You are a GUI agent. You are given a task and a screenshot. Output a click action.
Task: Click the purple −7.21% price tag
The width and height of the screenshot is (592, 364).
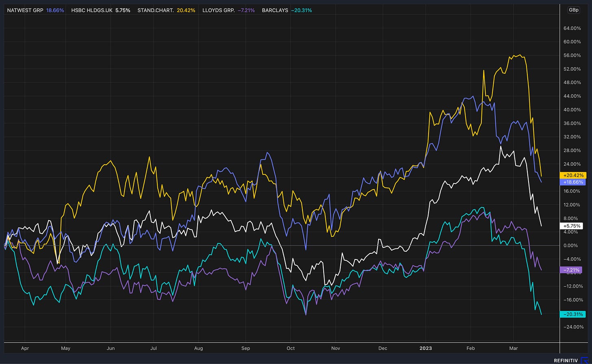click(x=571, y=270)
